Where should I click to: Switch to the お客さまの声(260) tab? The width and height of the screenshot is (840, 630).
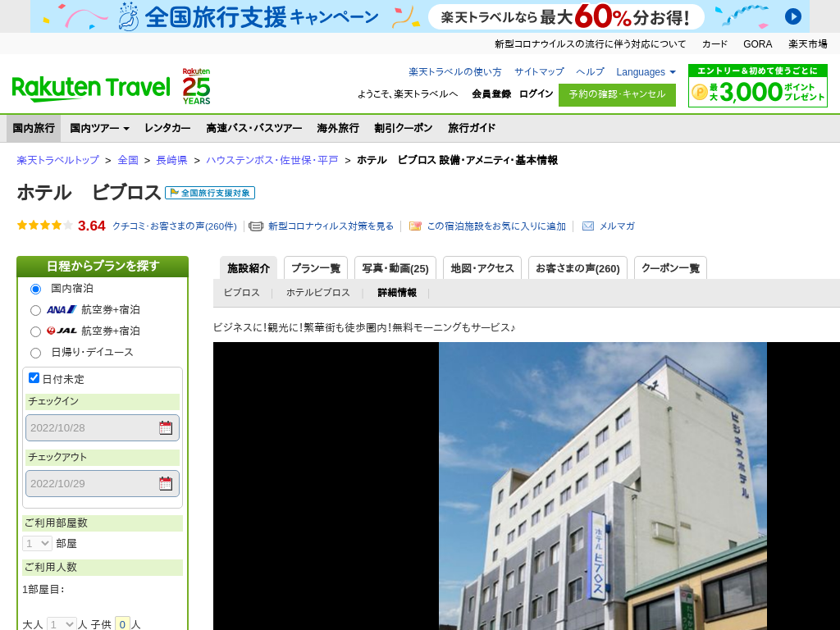577,268
